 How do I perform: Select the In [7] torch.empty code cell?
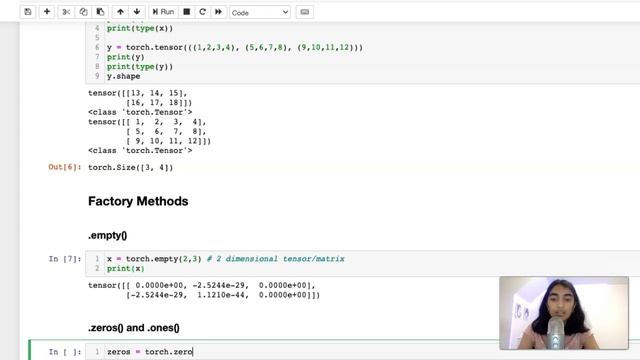pyautogui.click(x=363, y=264)
